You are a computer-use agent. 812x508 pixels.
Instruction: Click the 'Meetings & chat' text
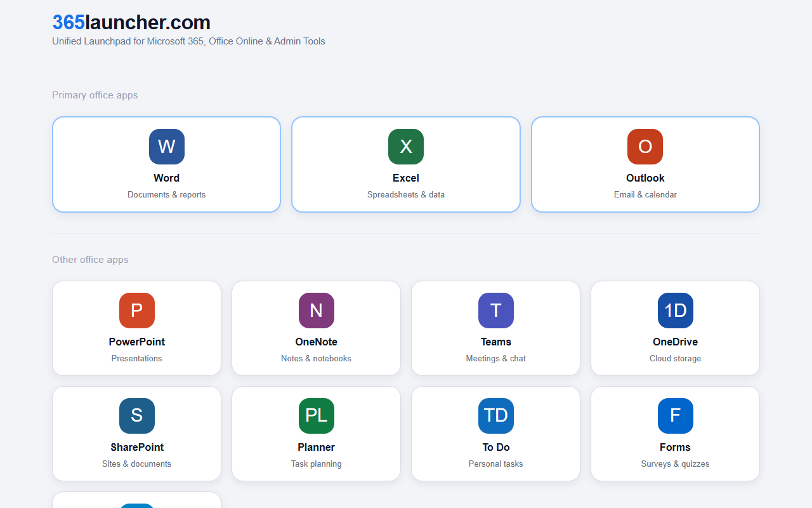coord(496,358)
